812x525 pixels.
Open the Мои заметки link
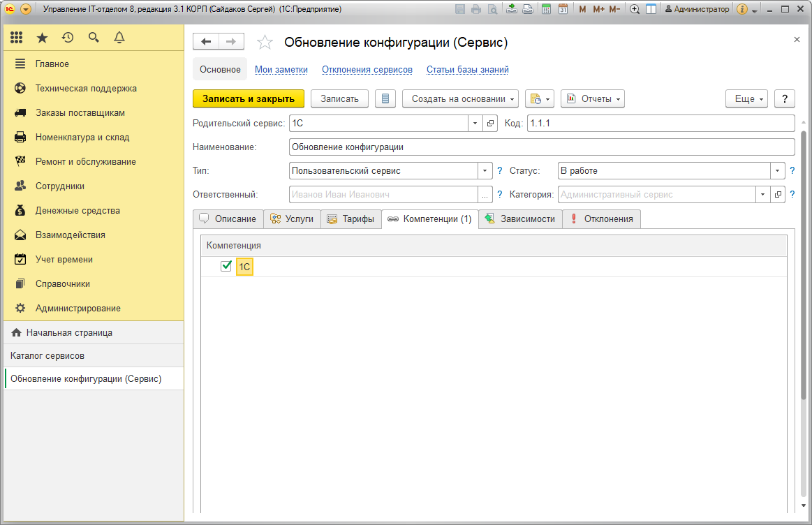click(281, 69)
